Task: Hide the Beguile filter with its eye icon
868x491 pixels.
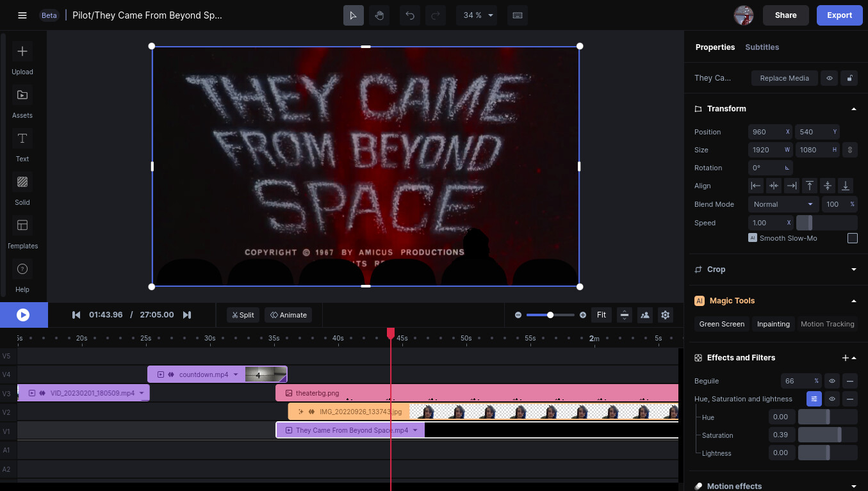Action: (832, 381)
